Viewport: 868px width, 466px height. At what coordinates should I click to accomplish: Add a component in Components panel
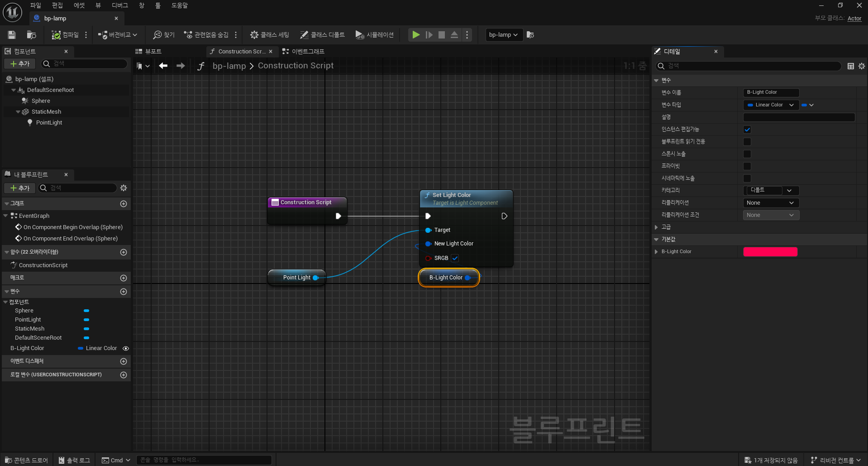click(19, 64)
